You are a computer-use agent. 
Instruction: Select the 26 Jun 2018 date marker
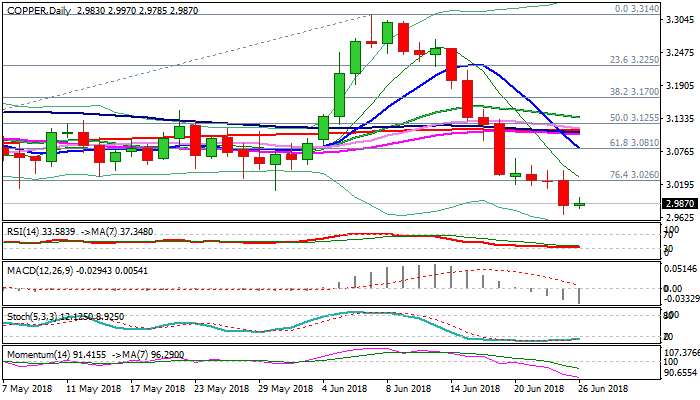(x=602, y=388)
